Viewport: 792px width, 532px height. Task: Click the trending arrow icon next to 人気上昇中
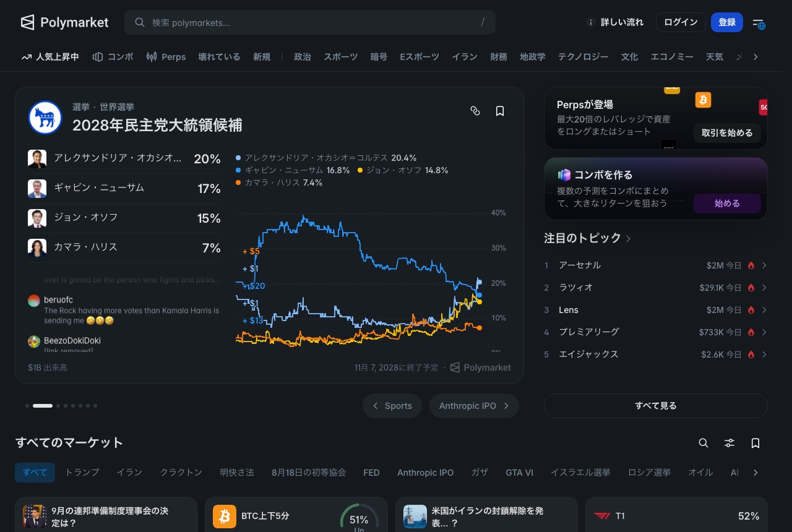click(x=26, y=57)
